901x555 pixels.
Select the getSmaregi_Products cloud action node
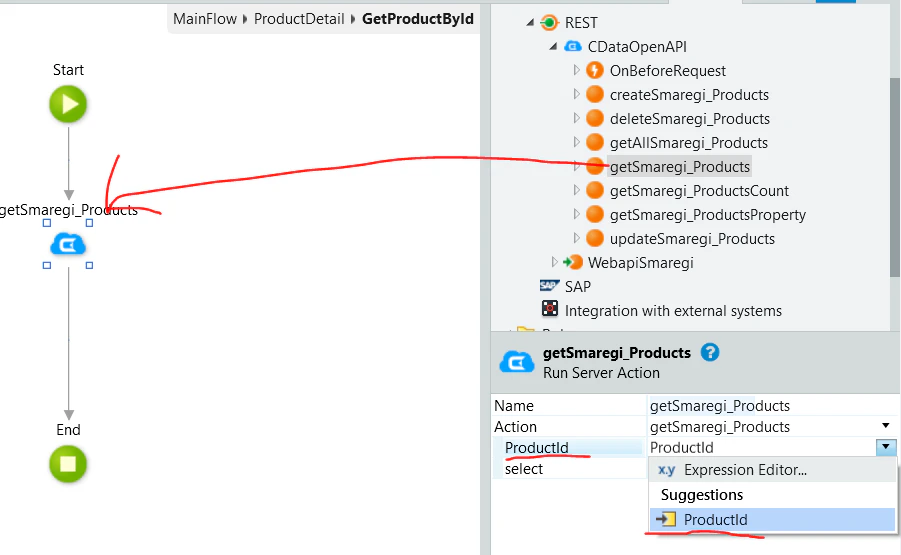pos(68,245)
